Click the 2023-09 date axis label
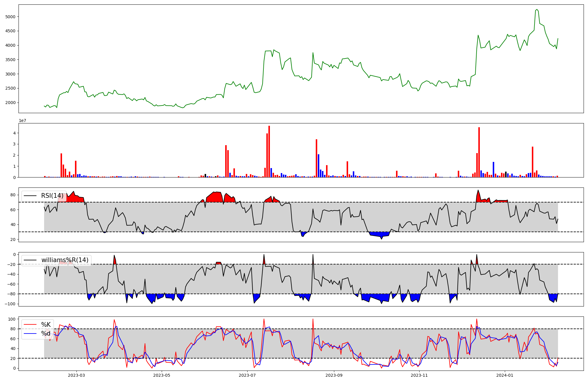The height and width of the screenshot is (382, 588). point(334,375)
